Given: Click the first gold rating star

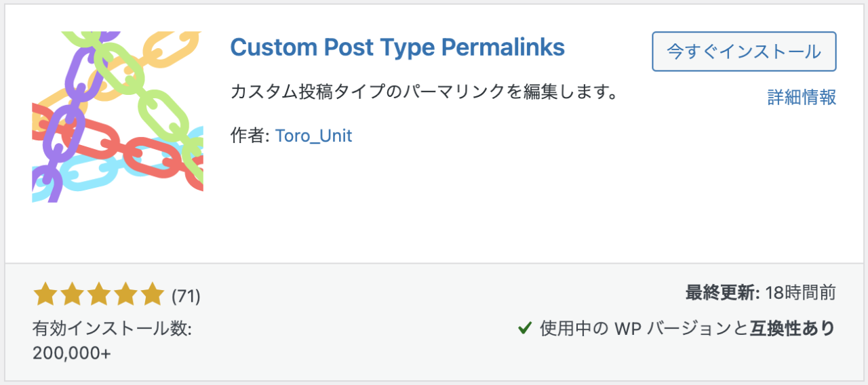Looking at the screenshot, I should click(45, 295).
